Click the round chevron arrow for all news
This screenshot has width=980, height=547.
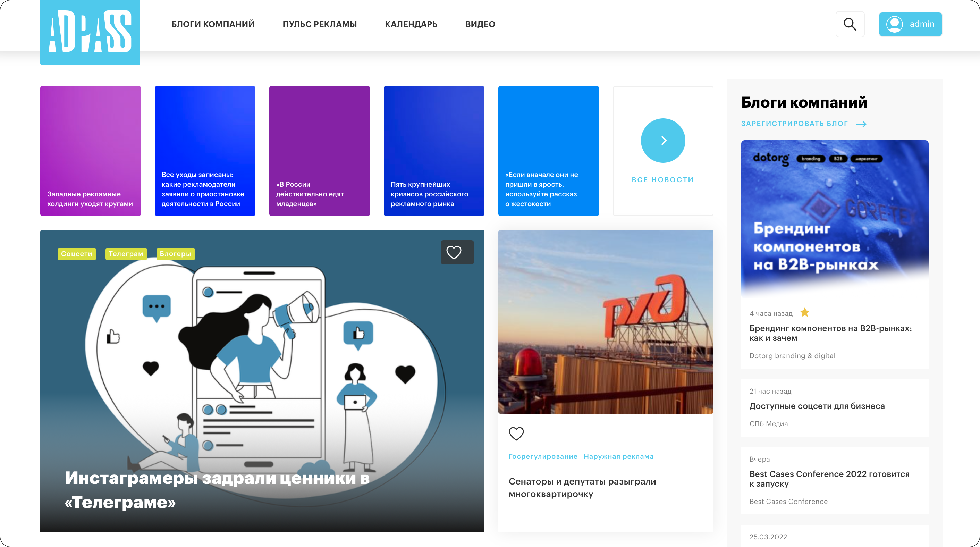coord(663,140)
